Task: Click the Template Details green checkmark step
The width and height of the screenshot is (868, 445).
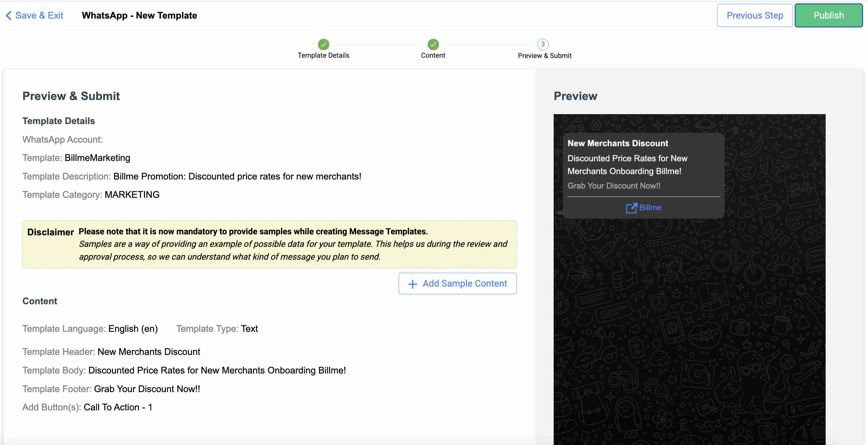Action: pos(323,44)
